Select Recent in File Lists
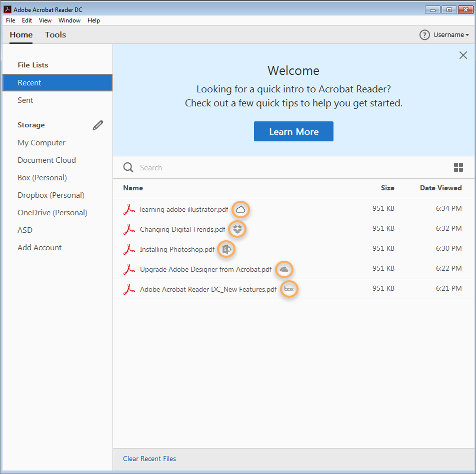 (x=57, y=82)
